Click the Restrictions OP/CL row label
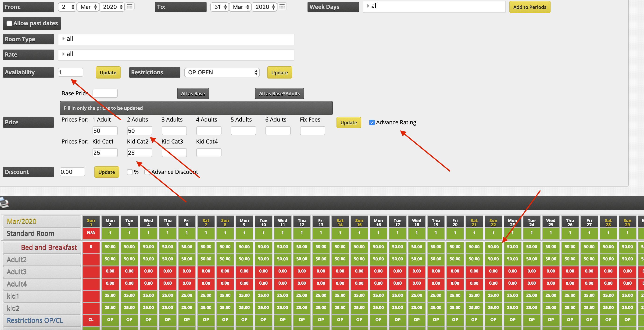The width and height of the screenshot is (644, 330). [x=35, y=320]
